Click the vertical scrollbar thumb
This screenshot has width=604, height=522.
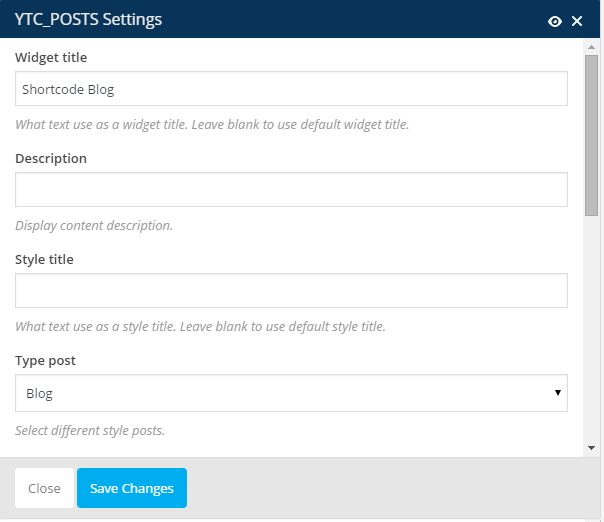click(x=591, y=135)
